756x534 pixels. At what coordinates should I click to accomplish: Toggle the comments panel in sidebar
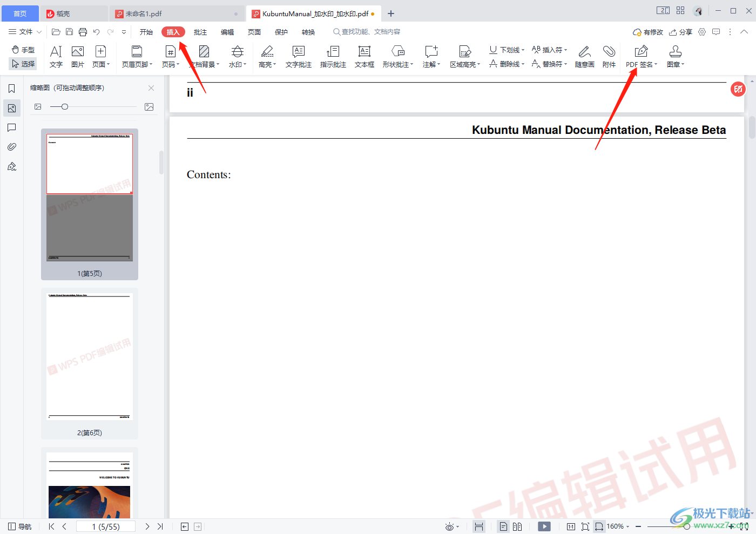12,127
